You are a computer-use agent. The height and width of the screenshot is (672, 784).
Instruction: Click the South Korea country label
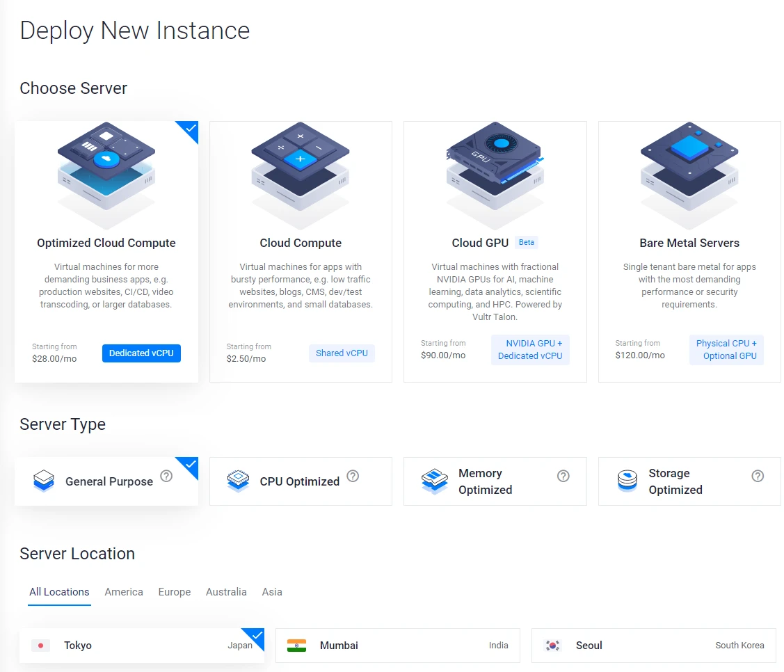click(x=739, y=646)
